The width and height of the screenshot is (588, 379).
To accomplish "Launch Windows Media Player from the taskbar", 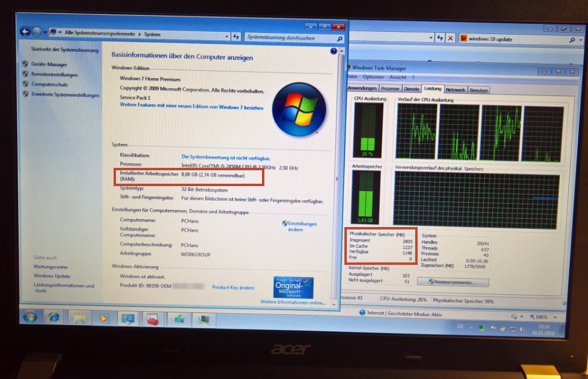I will click(x=103, y=319).
